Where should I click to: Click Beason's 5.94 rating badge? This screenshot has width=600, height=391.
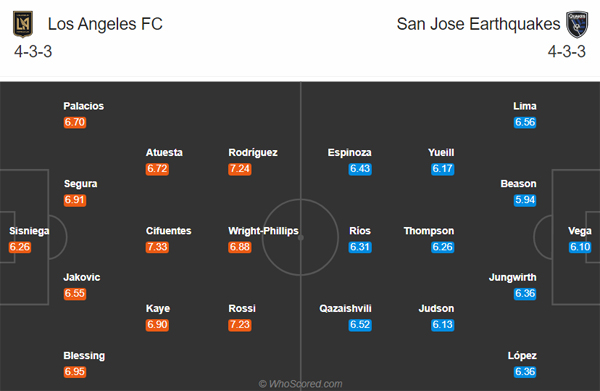point(525,200)
